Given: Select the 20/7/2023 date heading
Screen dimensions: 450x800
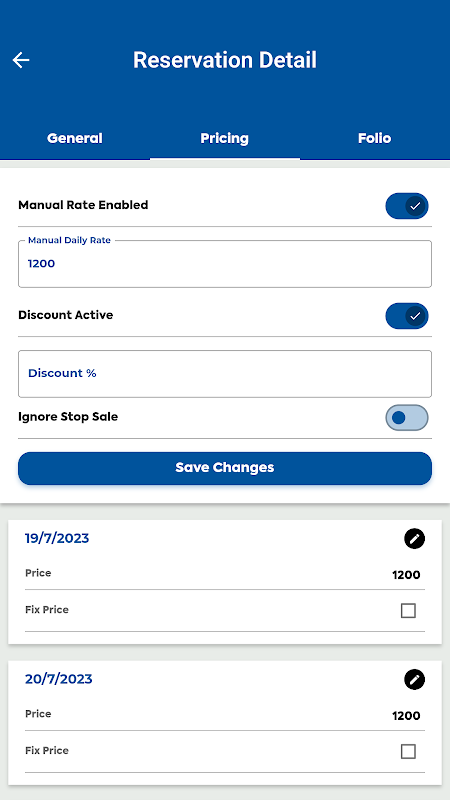Looking at the screenshot, I should pos(59,679).
